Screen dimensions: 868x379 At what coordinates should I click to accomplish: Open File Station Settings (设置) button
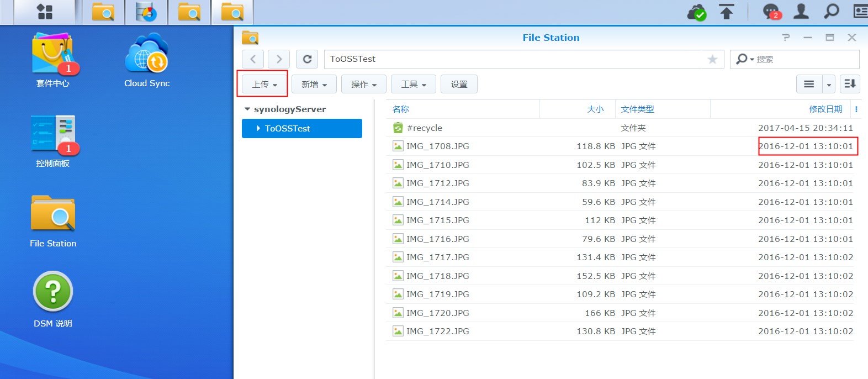(x=459, y=84)
